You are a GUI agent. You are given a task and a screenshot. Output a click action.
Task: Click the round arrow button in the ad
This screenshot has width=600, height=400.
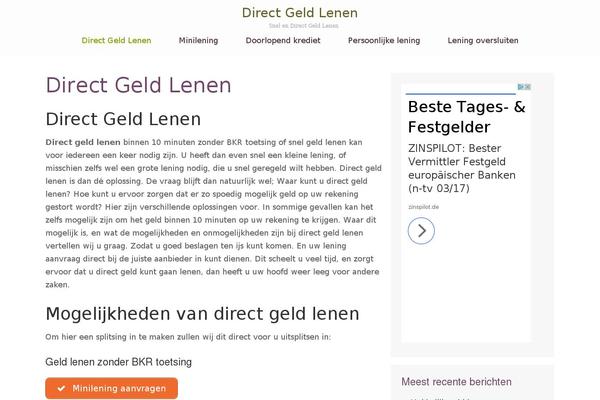(x=421, y=231)
